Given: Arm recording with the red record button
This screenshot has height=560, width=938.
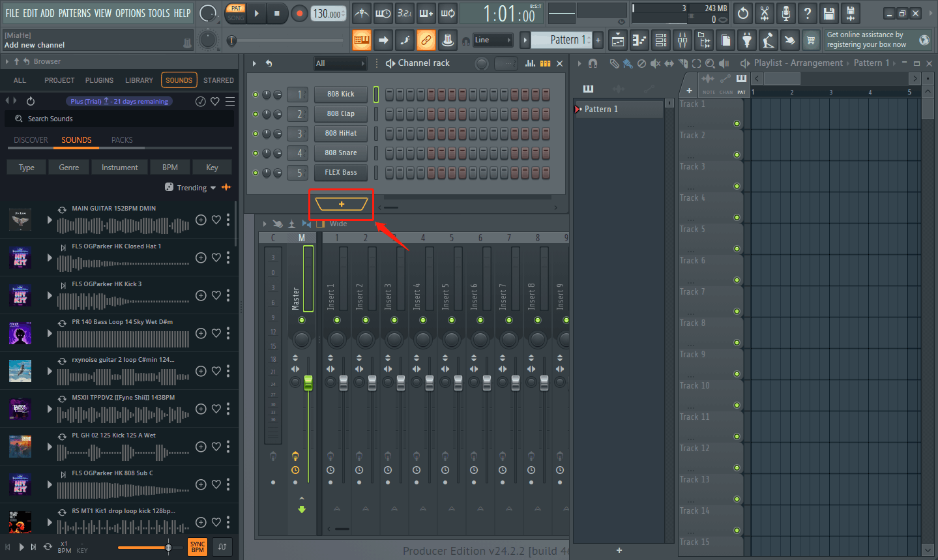Looking at the screenshot, I should (x=299, y=13).
